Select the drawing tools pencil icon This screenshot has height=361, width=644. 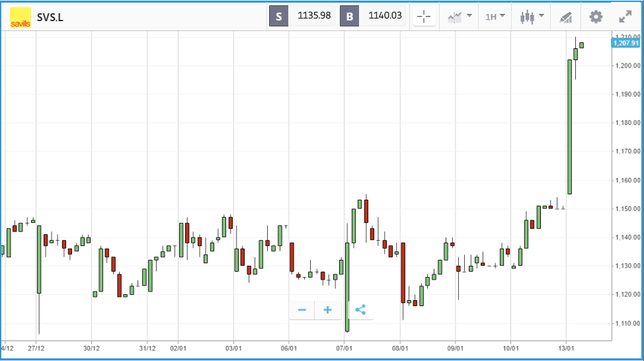click(566, 17)
